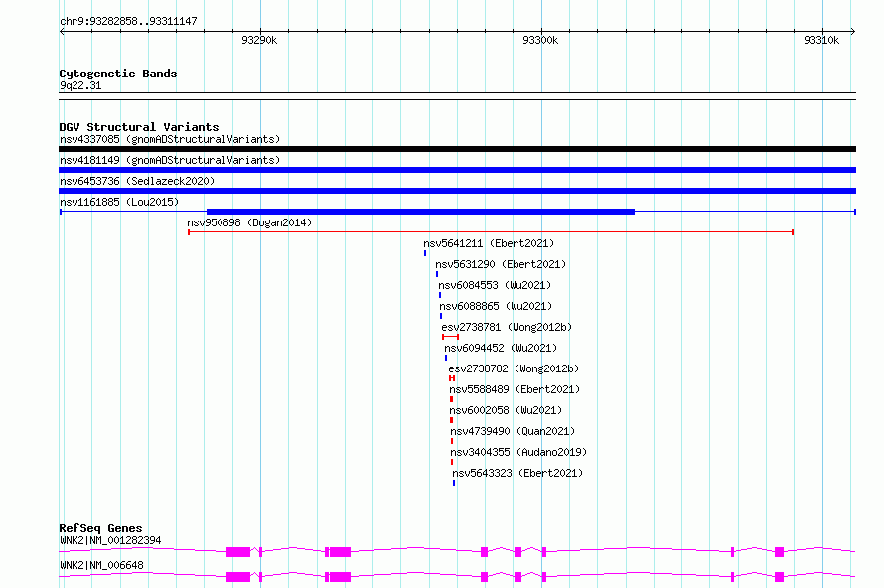Click the ruler's right arrow end
The height and width of the screenshot is (588, 884).
click(853, 31)
